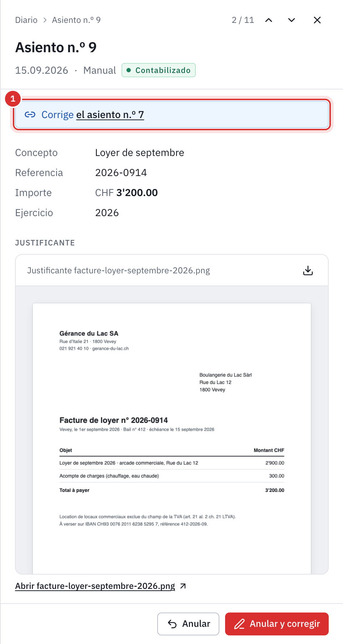
Task: Download the justificante file icon
Action: [x=308, y=270]
